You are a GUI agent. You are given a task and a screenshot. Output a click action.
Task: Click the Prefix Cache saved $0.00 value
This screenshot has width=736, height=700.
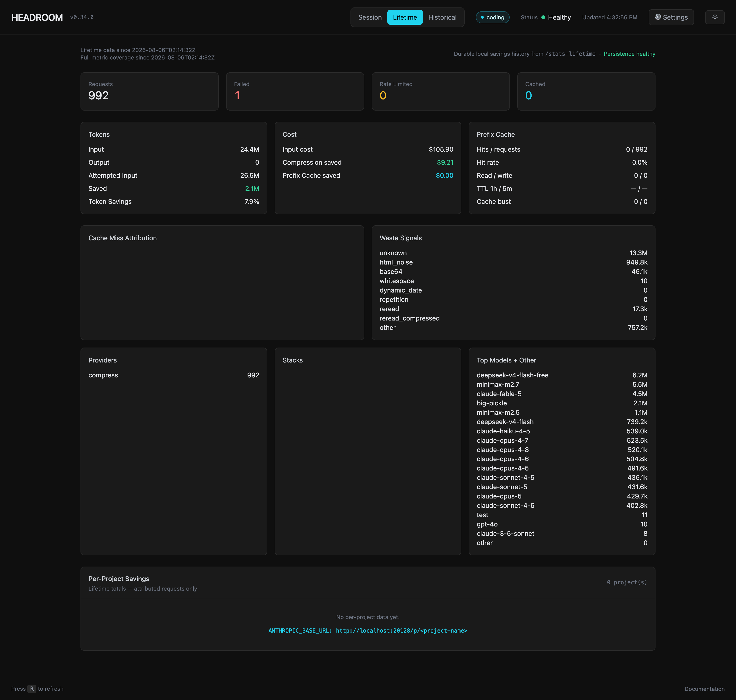point(444,175)
